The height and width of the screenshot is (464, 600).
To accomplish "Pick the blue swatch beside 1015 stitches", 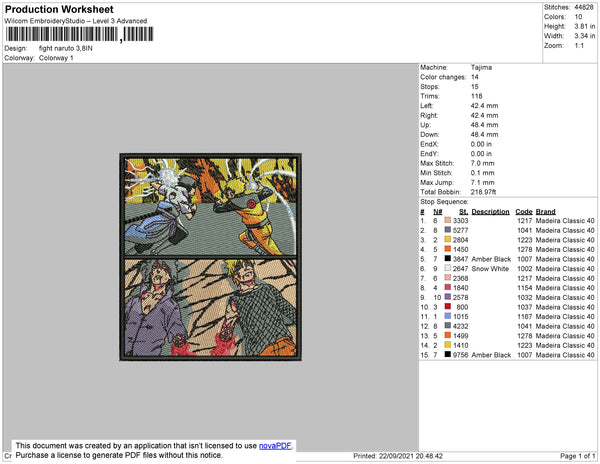I will pyautogui.click(x=448, y=316).
